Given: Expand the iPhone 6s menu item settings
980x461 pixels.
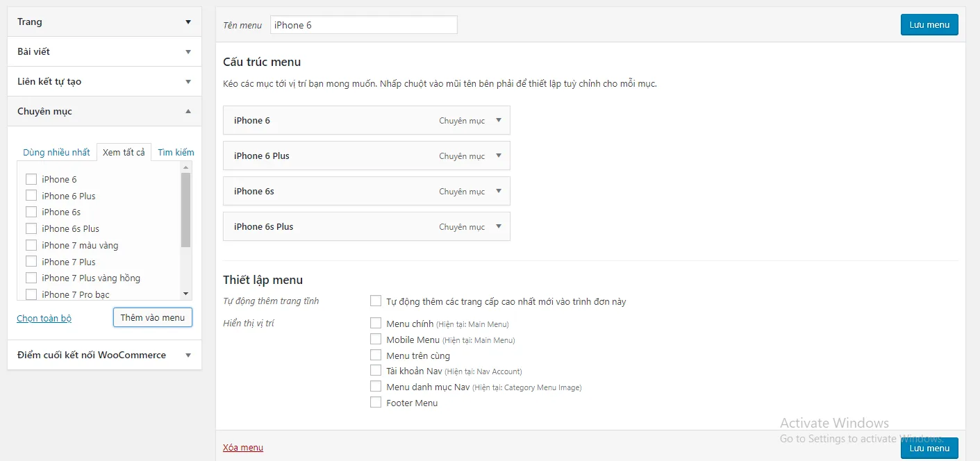Looking at the screenshot, I should coord(499,191).
